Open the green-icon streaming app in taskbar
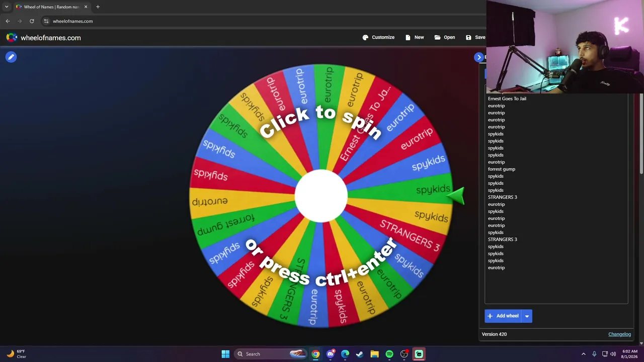This screenshot has height=362, width=644. pos(419,354)
